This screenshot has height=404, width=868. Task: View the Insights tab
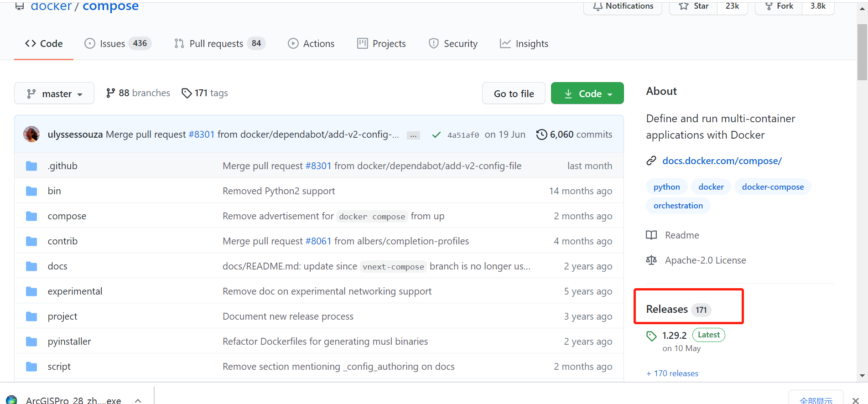[x=524, y=44]
